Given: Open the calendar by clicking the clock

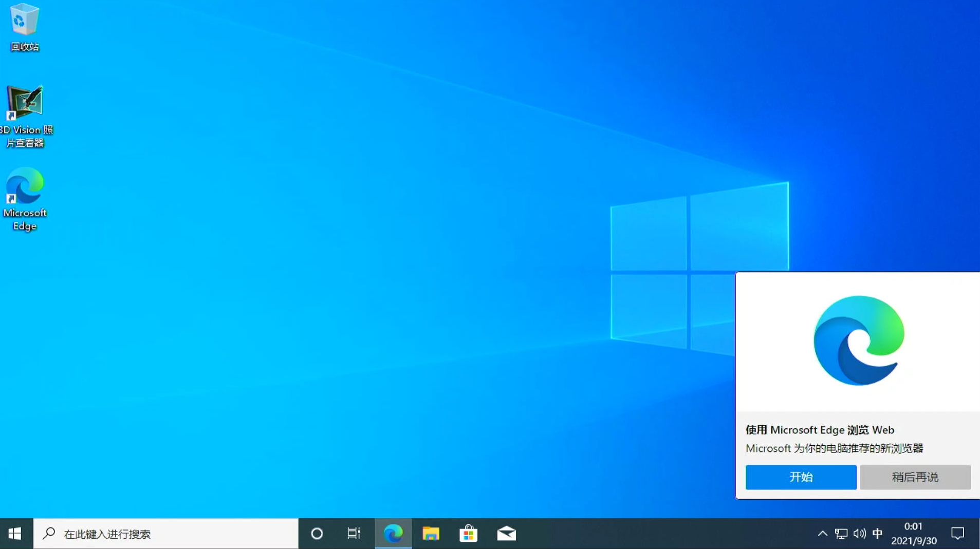Looking at the screenshot, I should tap(914, 534).
